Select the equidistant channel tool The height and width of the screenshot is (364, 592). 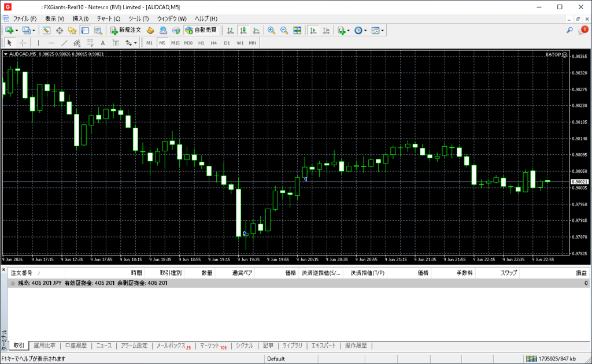(x=77, y=43)
